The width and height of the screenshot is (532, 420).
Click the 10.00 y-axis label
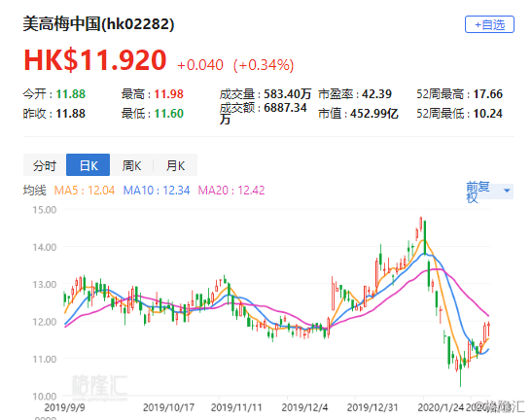tap(45, 396)
